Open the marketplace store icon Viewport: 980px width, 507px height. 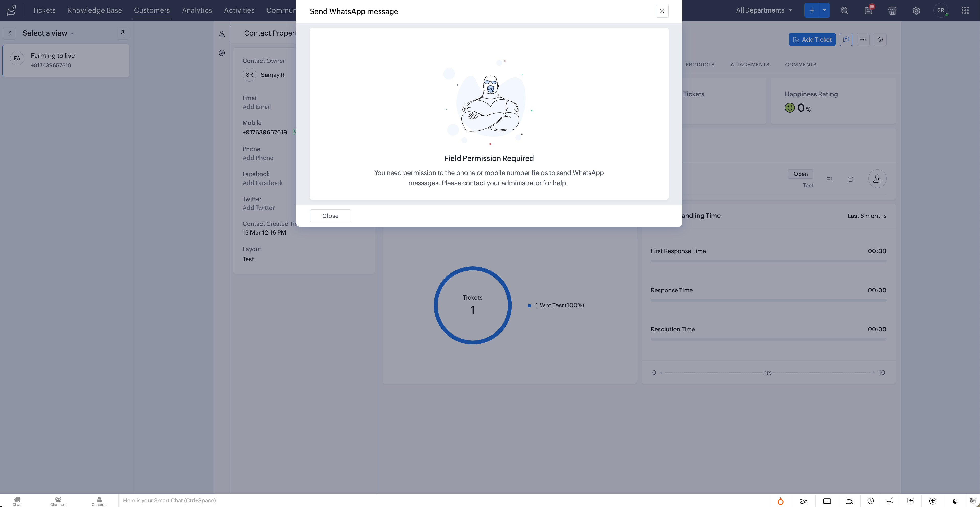[892, 11]
